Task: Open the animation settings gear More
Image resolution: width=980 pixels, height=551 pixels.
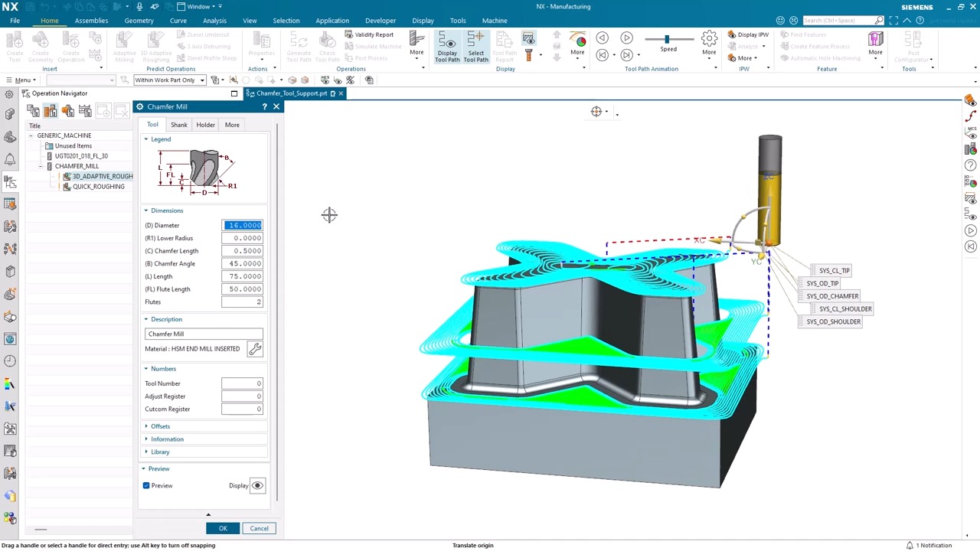Action: coord(709,43)
